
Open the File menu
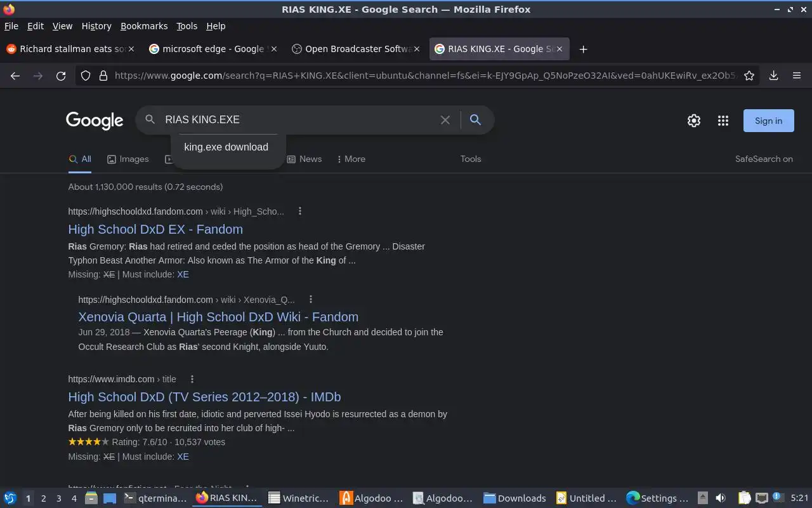point(11,26)
